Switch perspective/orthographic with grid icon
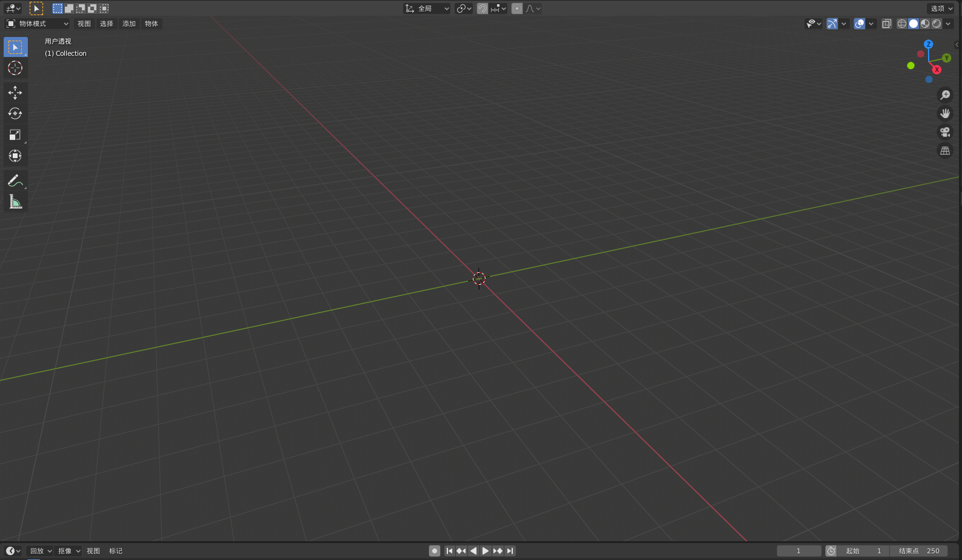This screenshot has width=962, height=560. (945, 151)
